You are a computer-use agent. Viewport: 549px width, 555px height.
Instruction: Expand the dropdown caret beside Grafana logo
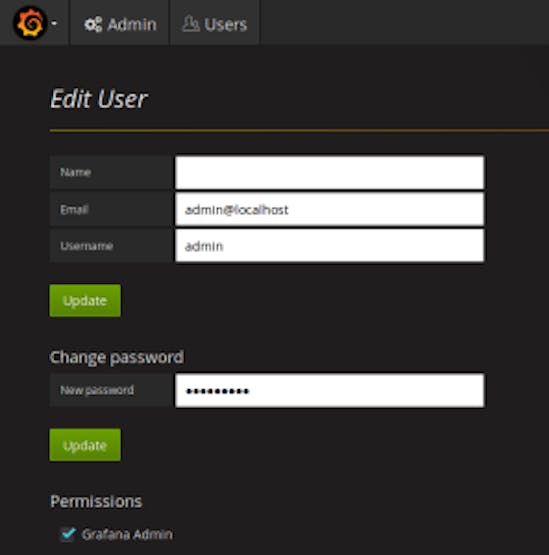point(54,23)
